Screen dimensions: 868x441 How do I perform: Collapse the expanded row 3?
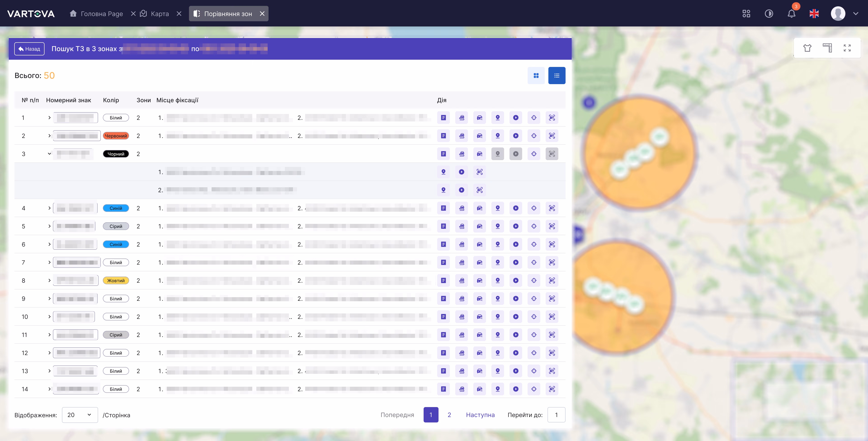click(50, 154)
